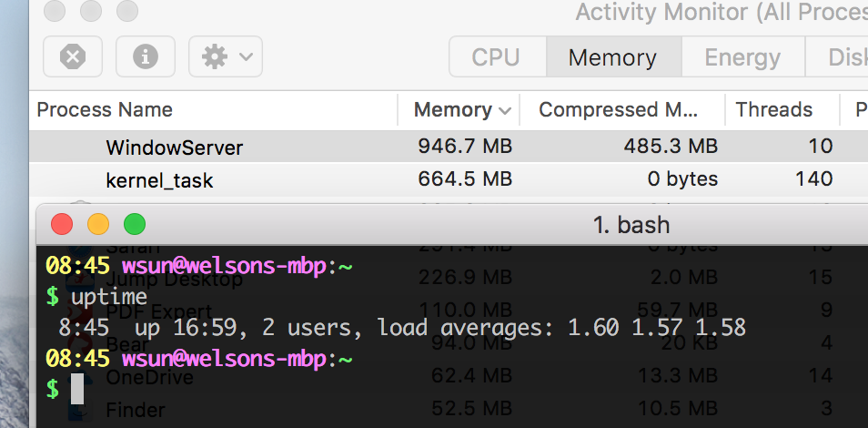868x428 pixels.
Task: Click the Activity Monitor window title
Action: [x=721, y=12]
